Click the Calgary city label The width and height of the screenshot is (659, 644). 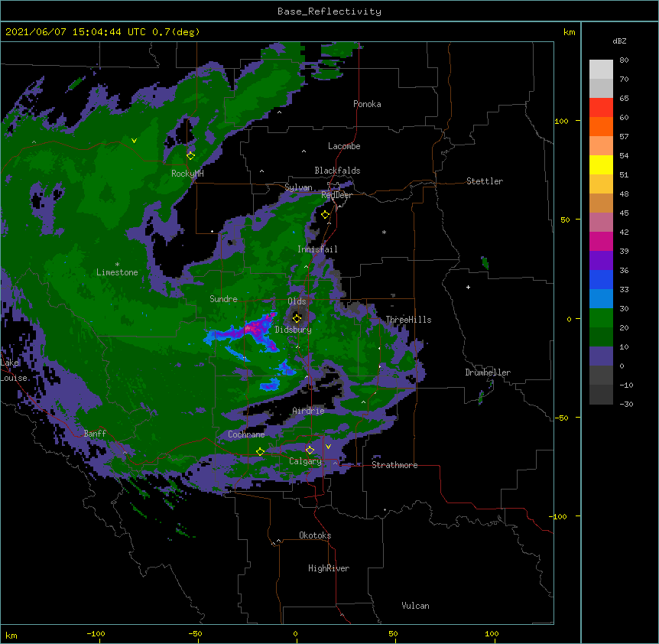point(305,461)
